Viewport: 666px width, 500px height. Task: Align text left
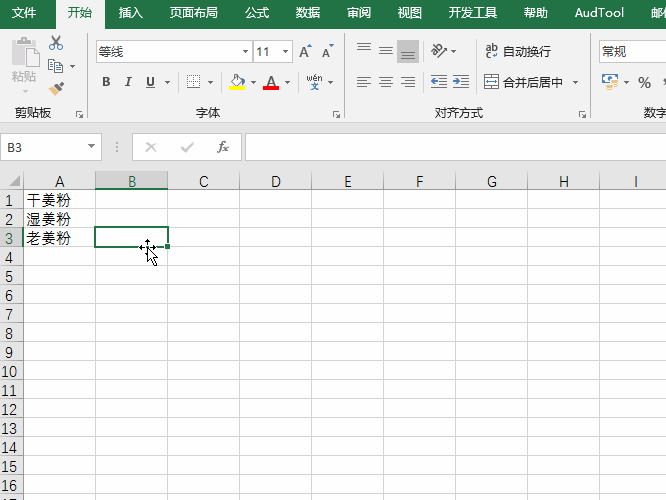coord(364,82)
